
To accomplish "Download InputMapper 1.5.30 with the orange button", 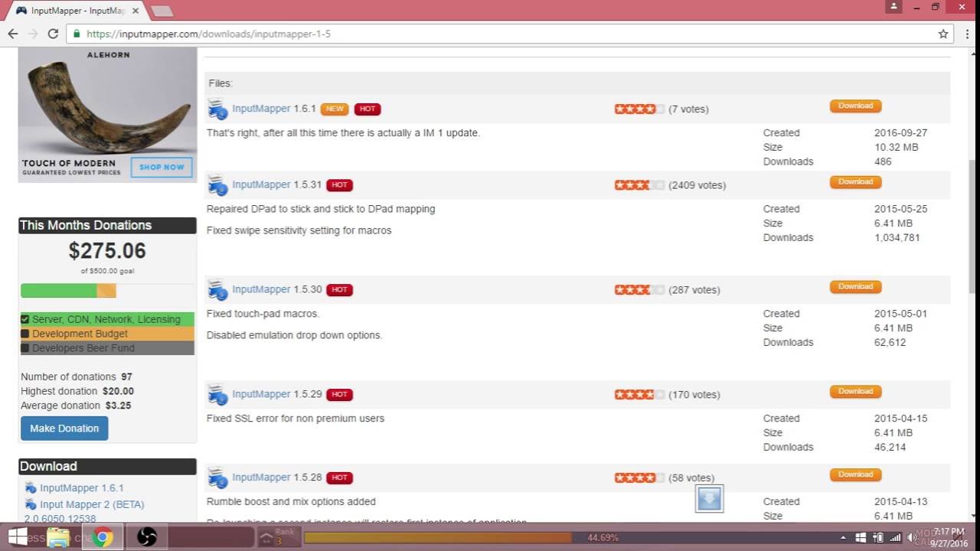I will (855, 286).
